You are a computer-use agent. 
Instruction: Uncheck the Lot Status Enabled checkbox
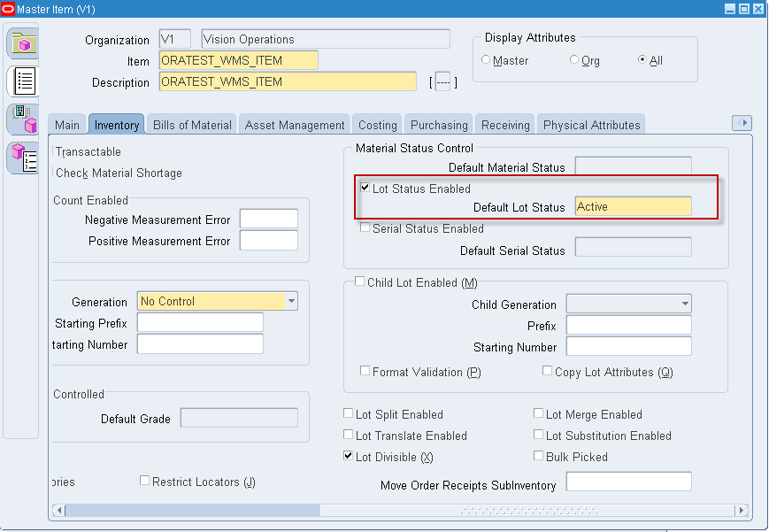pyautogui.click(x=365, y=188)
